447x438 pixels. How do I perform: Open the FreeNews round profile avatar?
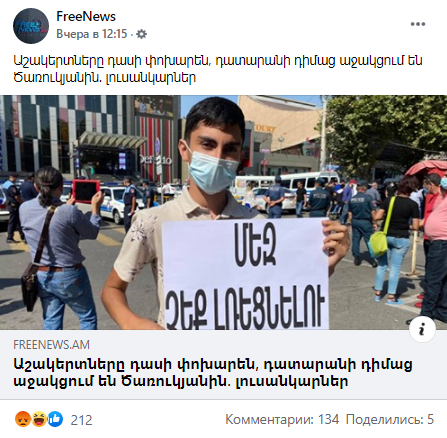pyautogui.click(x=31, y=26)
